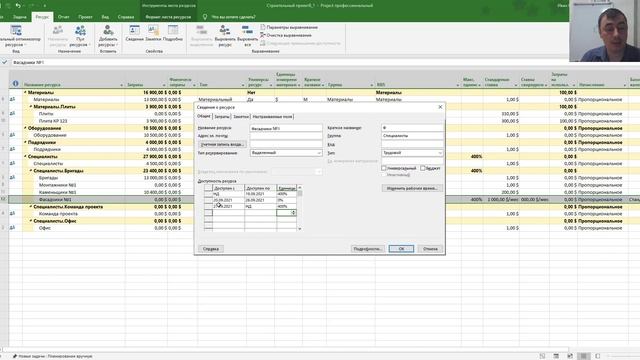Viewport: 640px width, 360px height.
Task: Open Leveling Options (Параметры выравнивания)
Action: 289,27
